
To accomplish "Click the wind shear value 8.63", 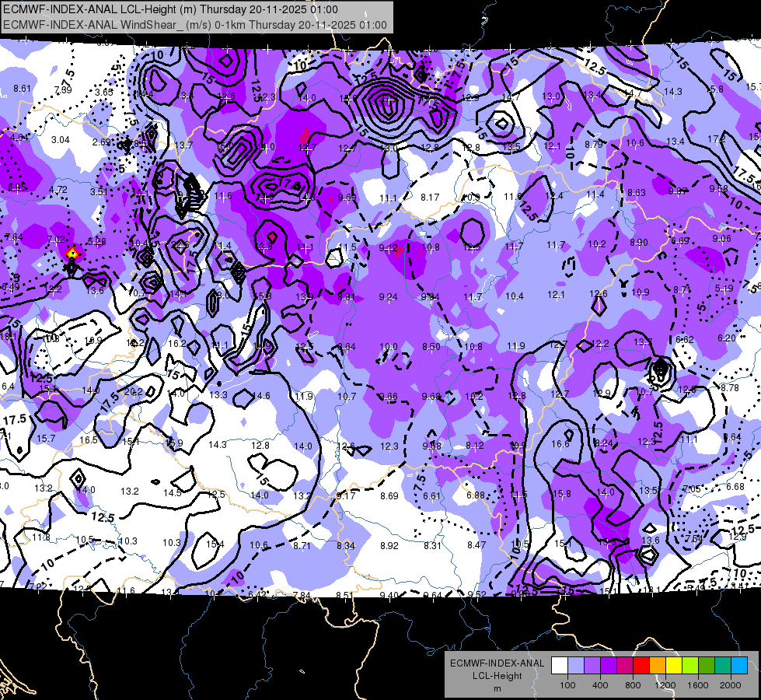I will coord(637,193).
